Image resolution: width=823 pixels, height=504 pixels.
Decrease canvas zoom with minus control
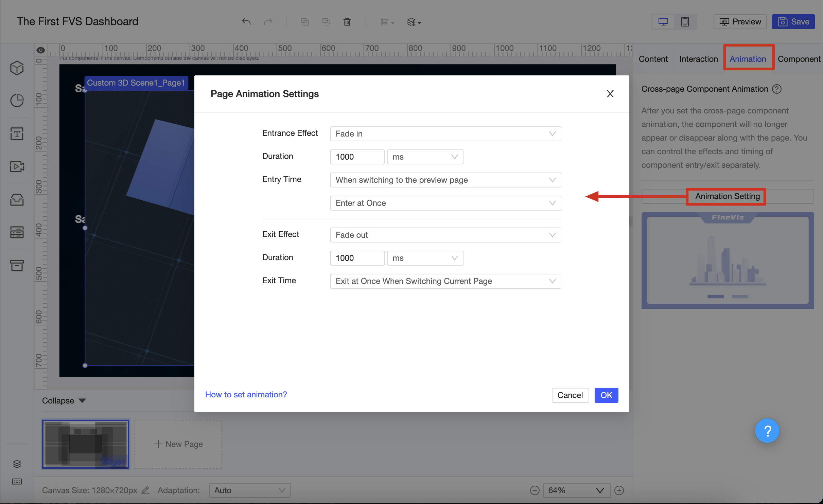coord(535,490)
